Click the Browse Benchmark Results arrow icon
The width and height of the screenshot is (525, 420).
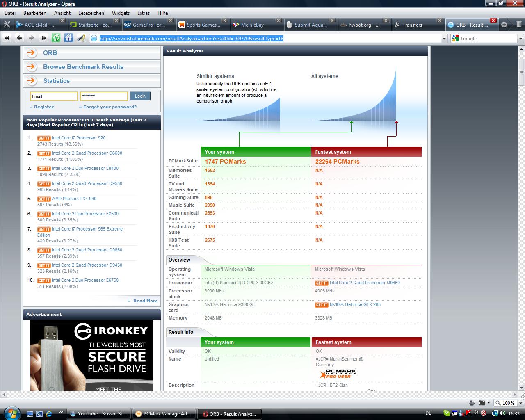[31, 66]
